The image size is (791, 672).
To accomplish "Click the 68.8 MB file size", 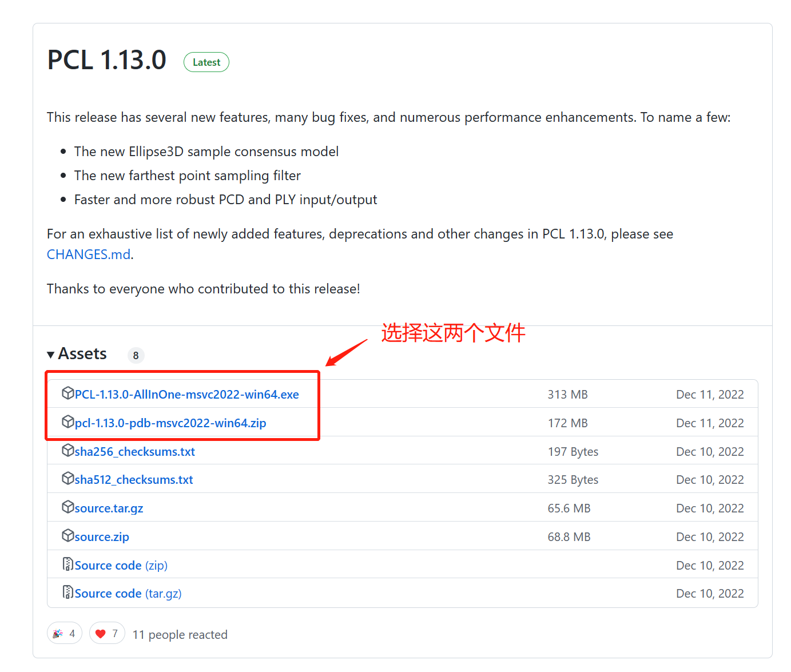I will click(x=569, y=537).
